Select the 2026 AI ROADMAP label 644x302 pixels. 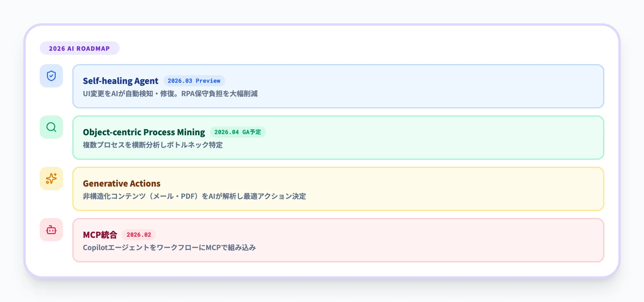pyautogui.click(x=79, y=48)
